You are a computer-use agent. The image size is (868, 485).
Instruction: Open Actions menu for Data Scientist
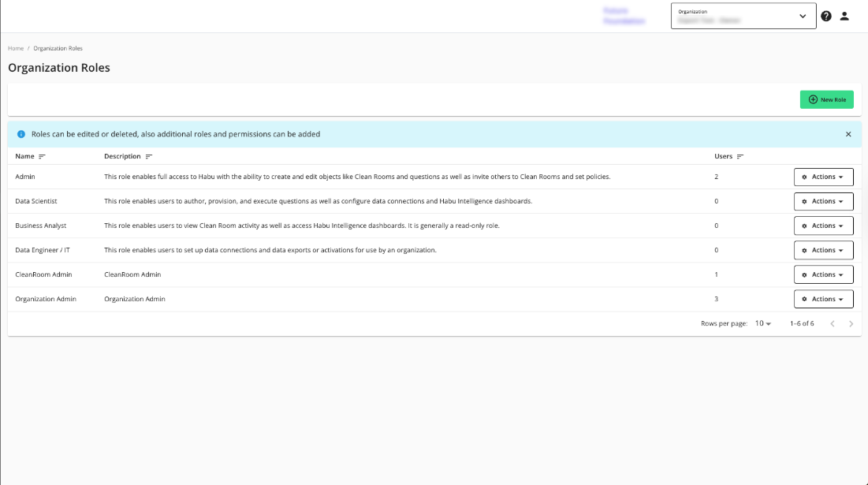(x=823, y=201)
